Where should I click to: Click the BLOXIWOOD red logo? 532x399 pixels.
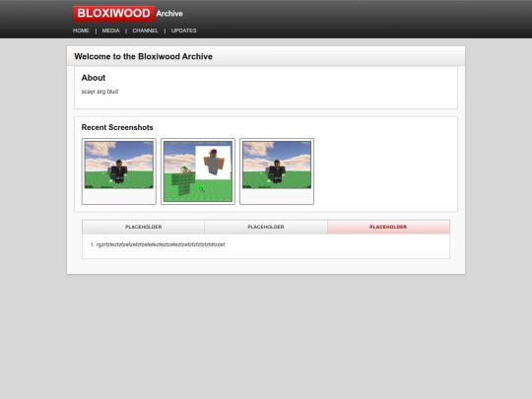[113, 14]
